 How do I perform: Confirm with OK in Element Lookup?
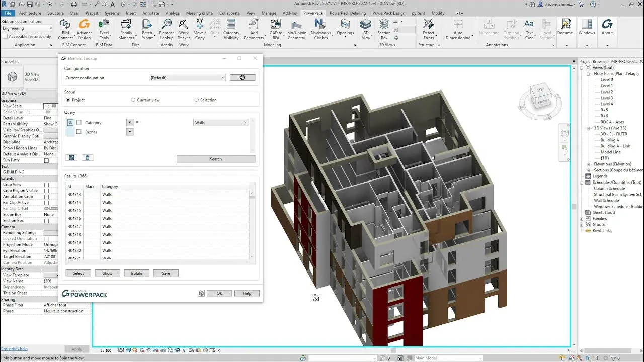click(x=219, y=293)
